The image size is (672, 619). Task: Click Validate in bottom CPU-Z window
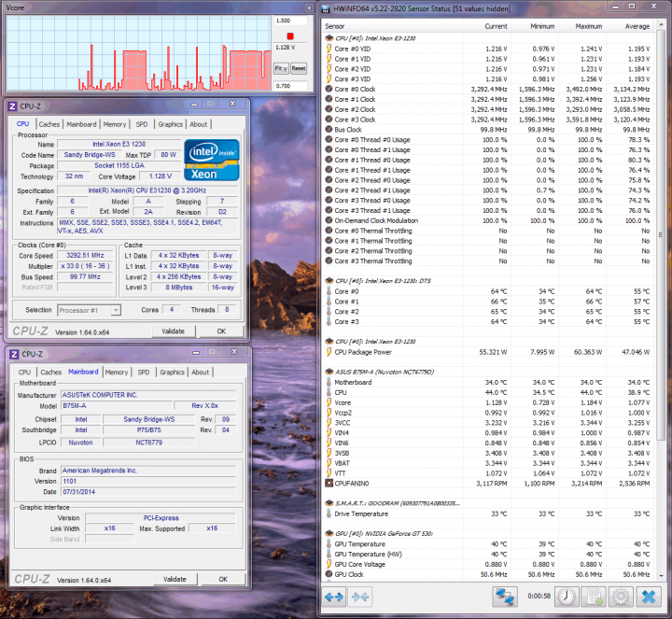(175, 579)
